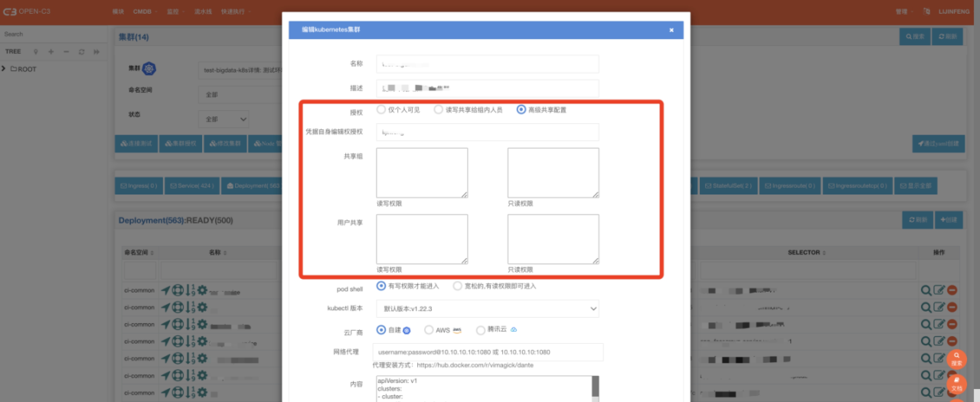Click the add node plus icon in tree toolbar
This screenshot has height=402, width=980.
tap(51, 52)
